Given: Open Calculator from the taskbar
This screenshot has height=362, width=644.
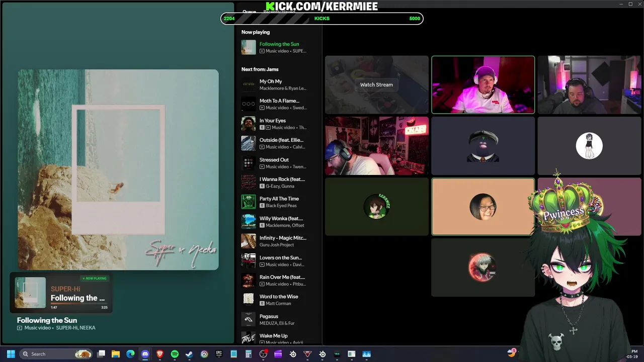Looking at the screenshot, I should [249, 354].
